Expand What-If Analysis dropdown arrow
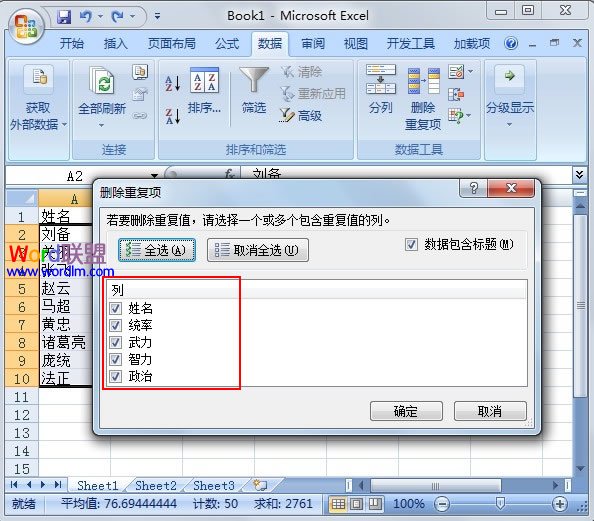Viewport: 594px width, 521px height. tap(469, 115)
